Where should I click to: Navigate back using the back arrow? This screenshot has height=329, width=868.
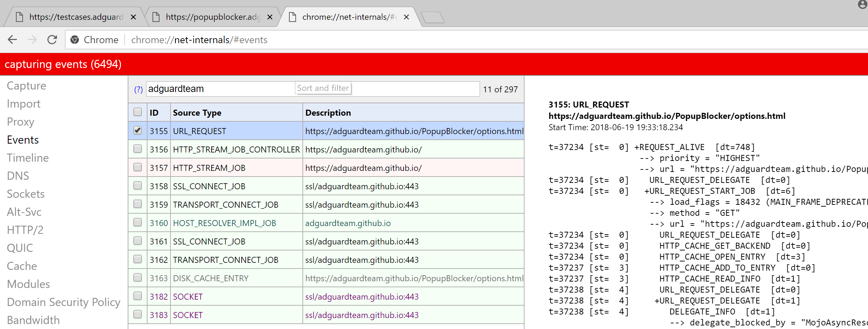point(12,40)
